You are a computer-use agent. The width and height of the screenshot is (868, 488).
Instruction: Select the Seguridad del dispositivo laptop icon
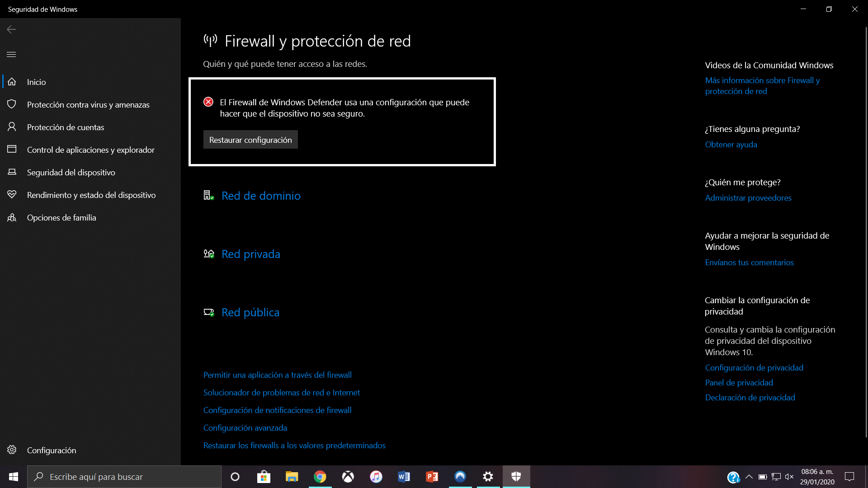[12, 172]
